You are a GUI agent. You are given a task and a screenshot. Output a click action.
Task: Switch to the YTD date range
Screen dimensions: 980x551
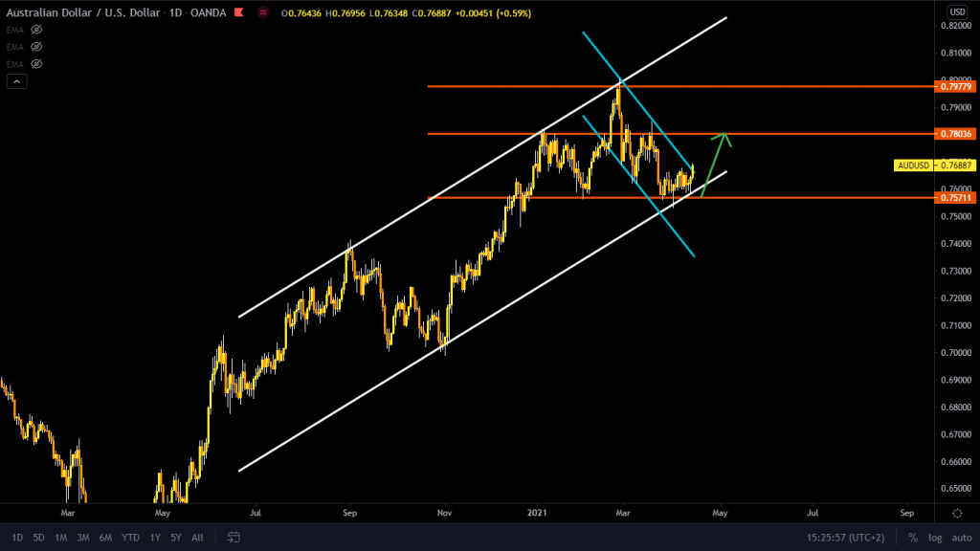130,538
